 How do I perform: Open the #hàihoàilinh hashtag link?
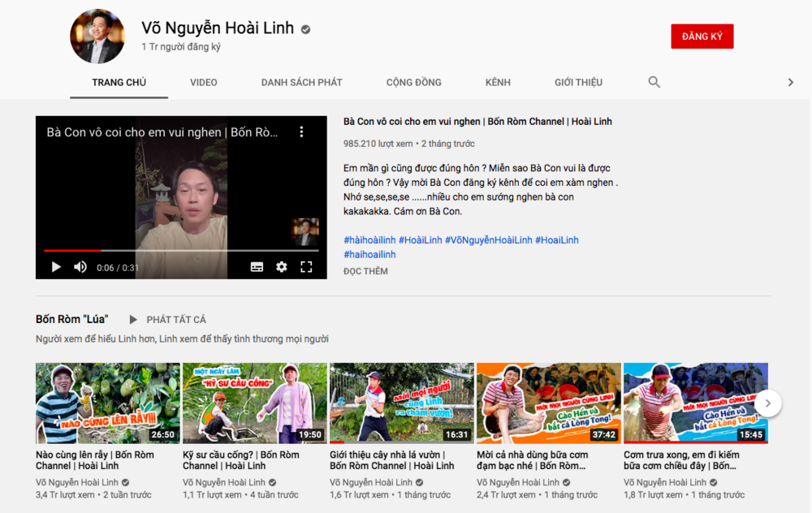pyautogui.click(x=369, y=240)
